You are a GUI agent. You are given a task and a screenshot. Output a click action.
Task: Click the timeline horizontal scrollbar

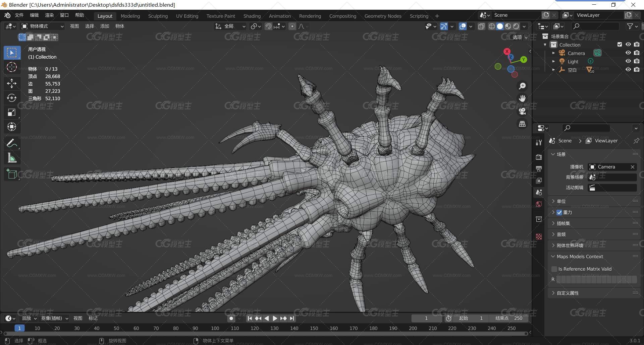(x=265, y=333)
